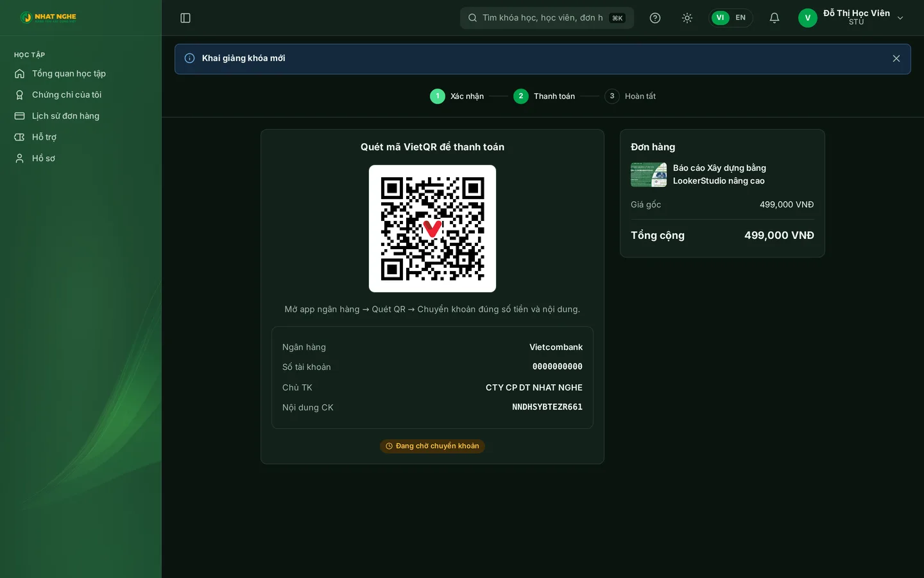Image resolution: width=924 pixels, height=578 pixels.
Task: Click the ⌘K shortcut badge
Action: click(x=617, y=18)
